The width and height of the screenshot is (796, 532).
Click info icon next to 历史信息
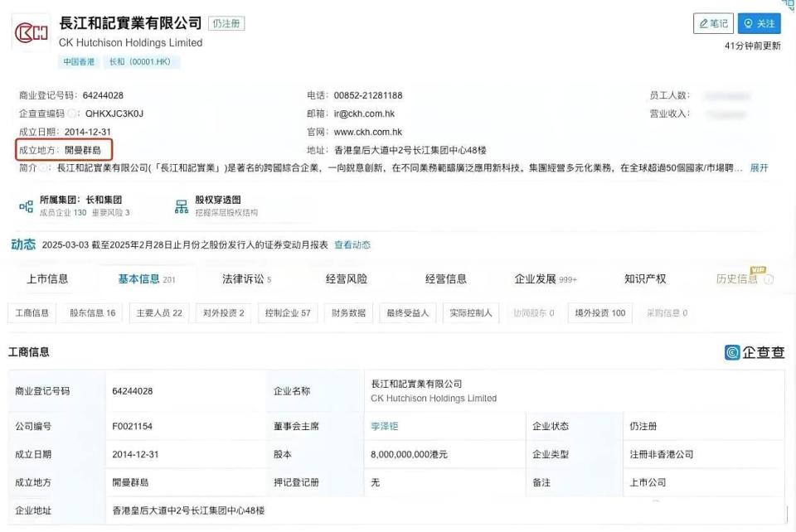[x=769, y=279]
